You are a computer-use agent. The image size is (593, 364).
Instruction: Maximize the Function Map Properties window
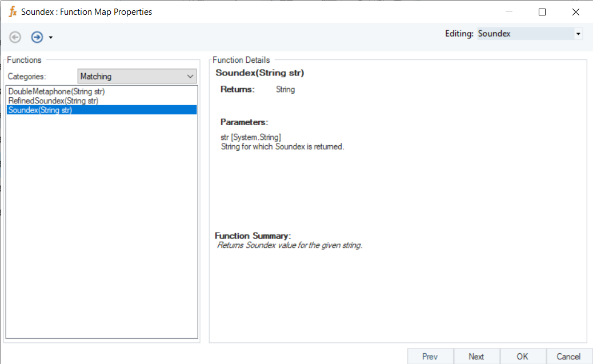pos(542,12)
